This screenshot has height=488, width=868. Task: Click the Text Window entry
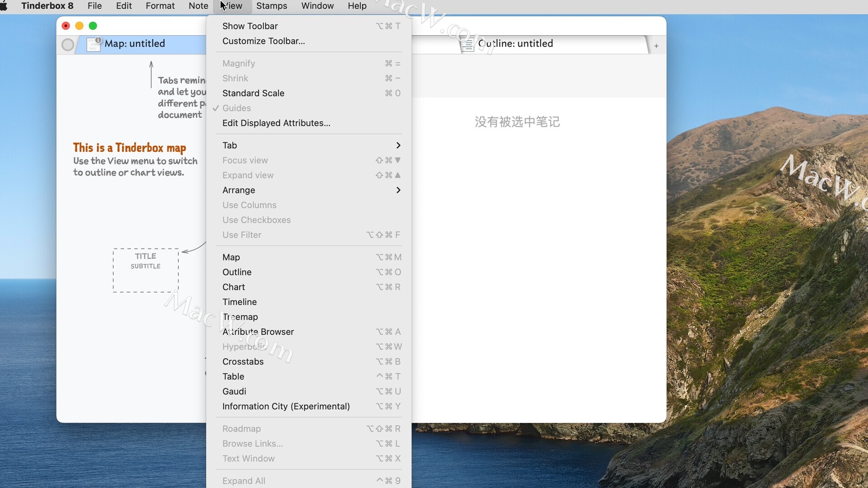click(309, 458)
